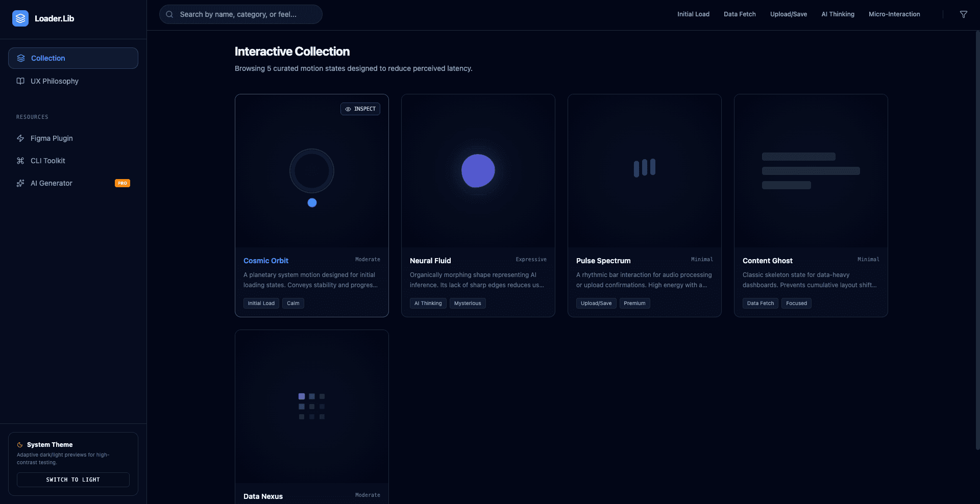Open Figma Plugin resource link
Screen dimensions: 980x504
pyautogui.click(x=73, y=138)
